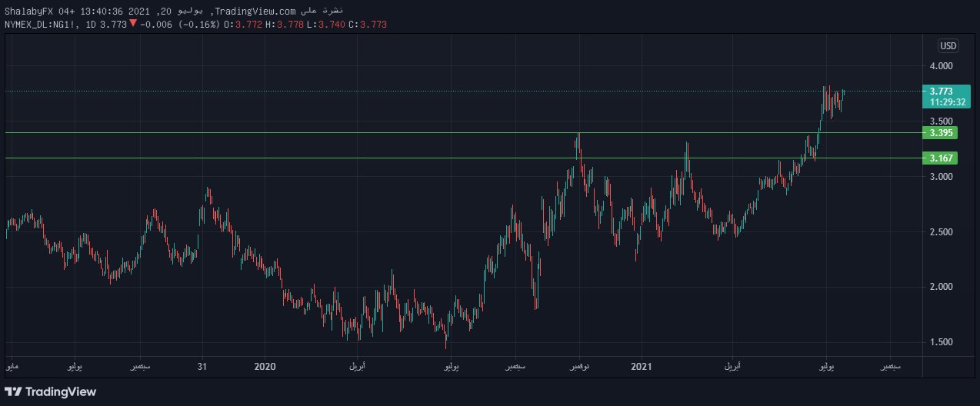
Task: Click the TradingView logo icon
Action: click(x=14, y=392)
